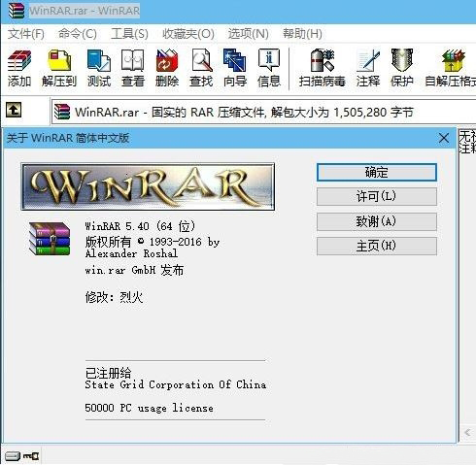This screenshot has height=465, width=476.
Task: Open the 选项(N) menu
Action: 249,34
